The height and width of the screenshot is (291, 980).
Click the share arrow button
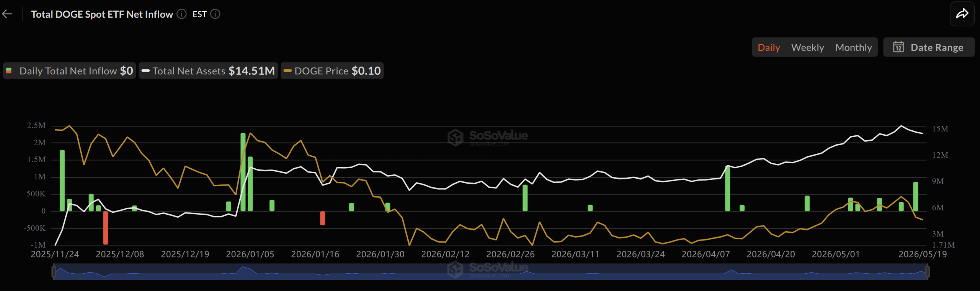(962, 14)
